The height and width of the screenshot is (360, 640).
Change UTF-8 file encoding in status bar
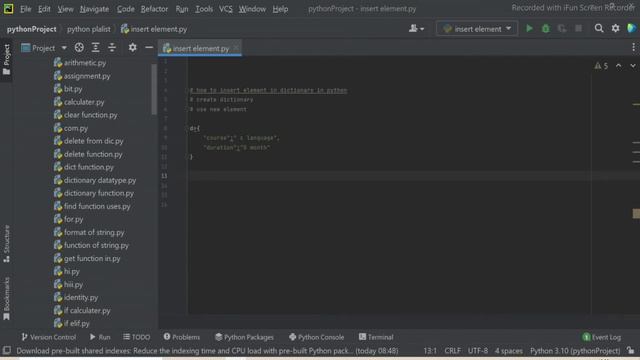478,351
